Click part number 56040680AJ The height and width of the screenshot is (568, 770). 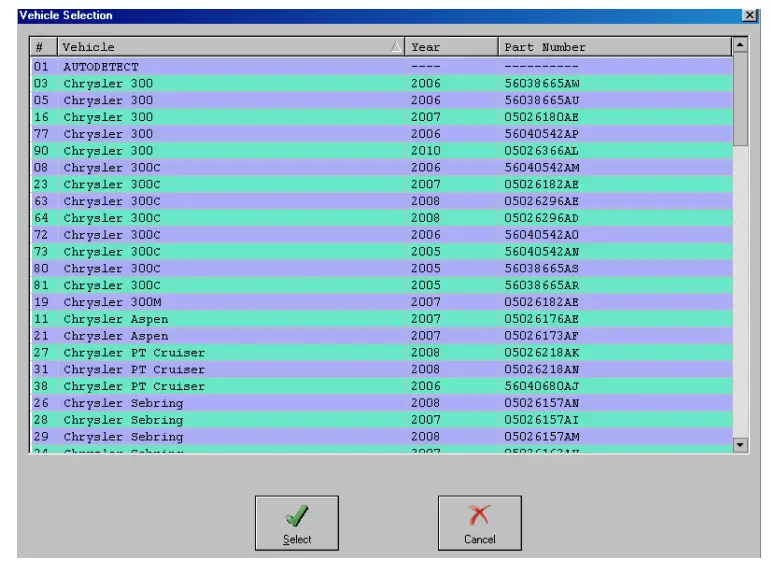click(x=542, y=386)
